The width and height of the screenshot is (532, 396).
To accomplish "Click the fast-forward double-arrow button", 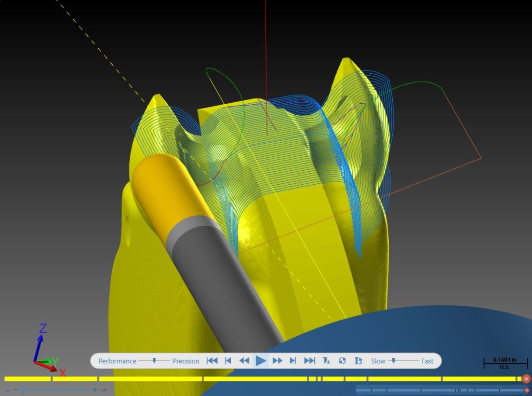I will pos(277,361).
